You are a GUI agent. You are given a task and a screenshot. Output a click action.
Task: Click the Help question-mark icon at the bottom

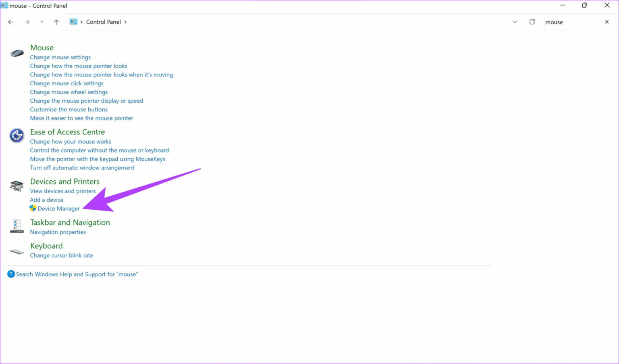coord(10,274)
